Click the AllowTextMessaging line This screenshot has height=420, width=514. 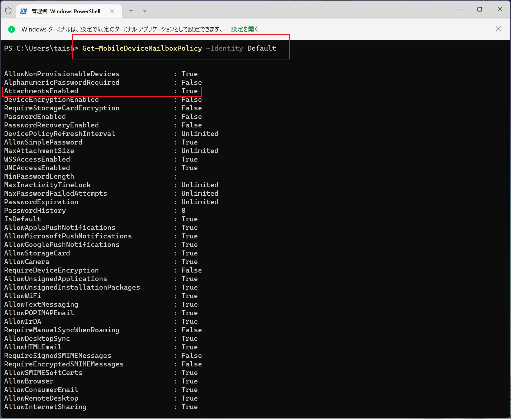coord(101,305)
